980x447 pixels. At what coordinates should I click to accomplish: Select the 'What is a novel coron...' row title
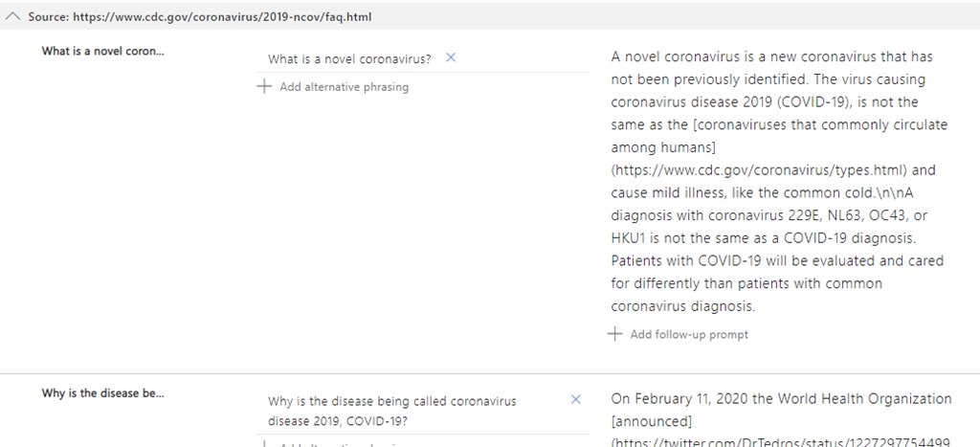coord(102,52)
